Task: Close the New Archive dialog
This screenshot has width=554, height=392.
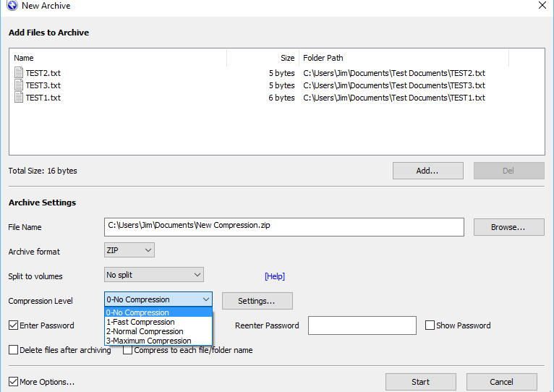Action: click(542, 5)
